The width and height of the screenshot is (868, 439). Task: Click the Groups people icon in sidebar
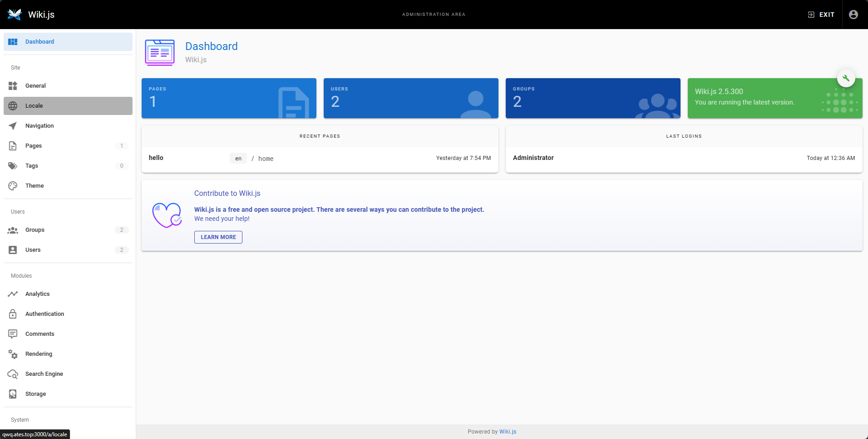click(13, 230)
